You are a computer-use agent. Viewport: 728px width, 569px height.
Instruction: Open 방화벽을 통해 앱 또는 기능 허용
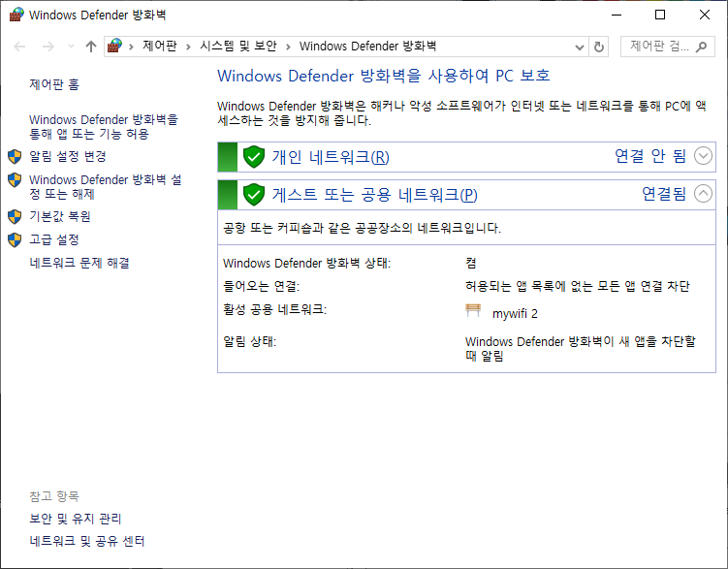point(104,127)
